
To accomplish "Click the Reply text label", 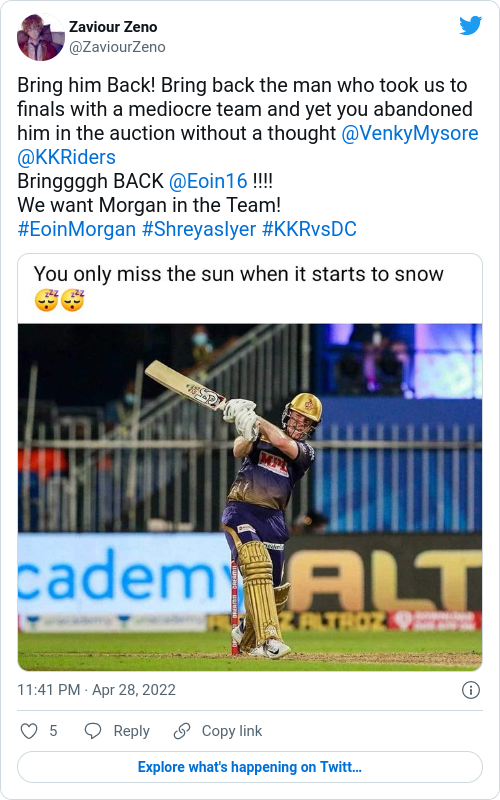I will pos(131,731).
